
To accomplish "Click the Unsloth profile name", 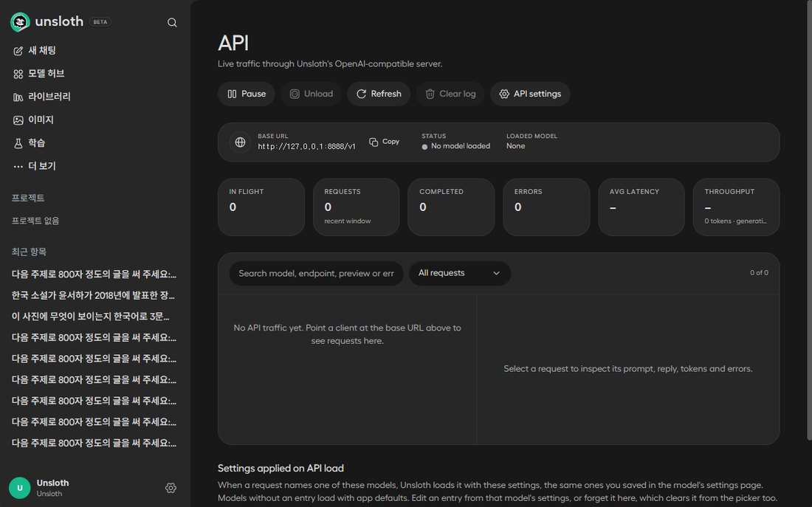I will [52, 483].
